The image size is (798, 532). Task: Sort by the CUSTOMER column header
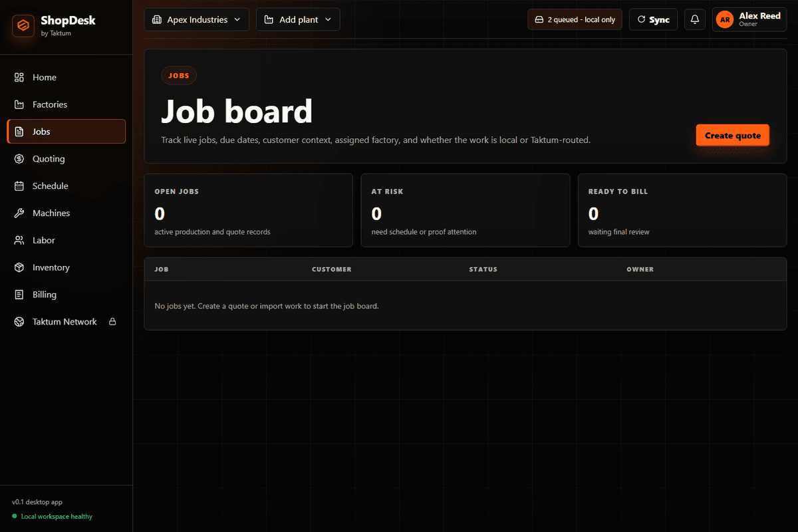[332, 269]
